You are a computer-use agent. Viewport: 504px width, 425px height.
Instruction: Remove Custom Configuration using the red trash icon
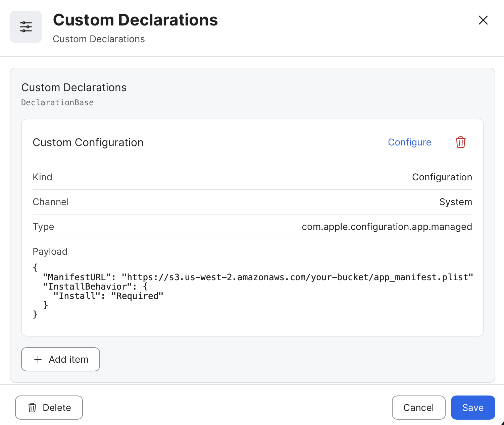pos(460,142)
